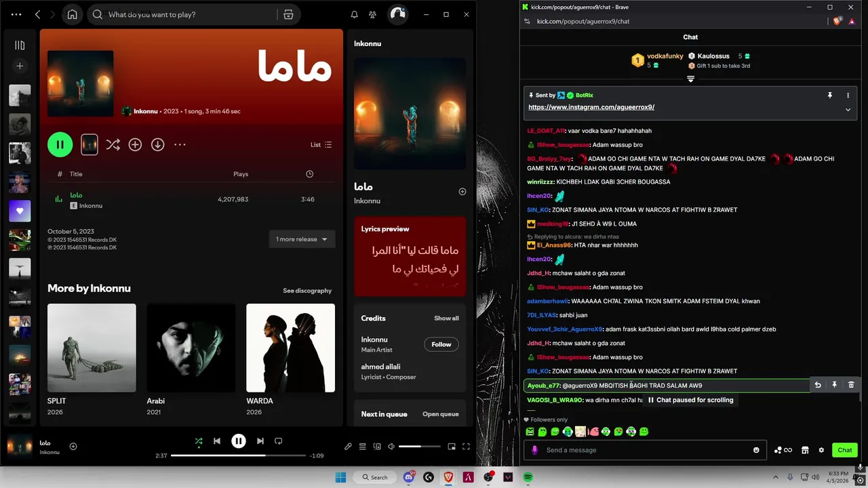Viewport: 868px width, 488px height.
Task: Collapse the gift leaderboard handle in Kick chat
Action: (690, 79)
